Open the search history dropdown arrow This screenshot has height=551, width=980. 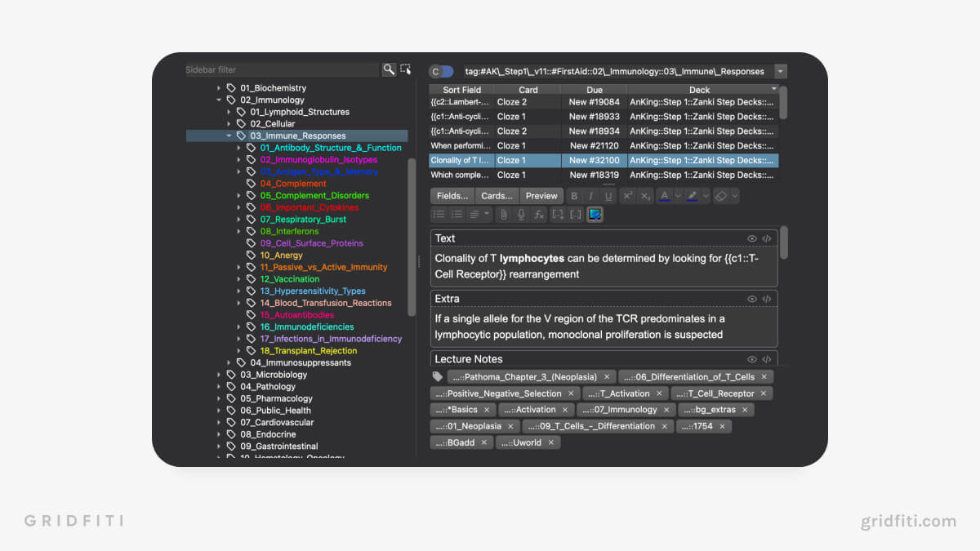(x=781, y=71)
